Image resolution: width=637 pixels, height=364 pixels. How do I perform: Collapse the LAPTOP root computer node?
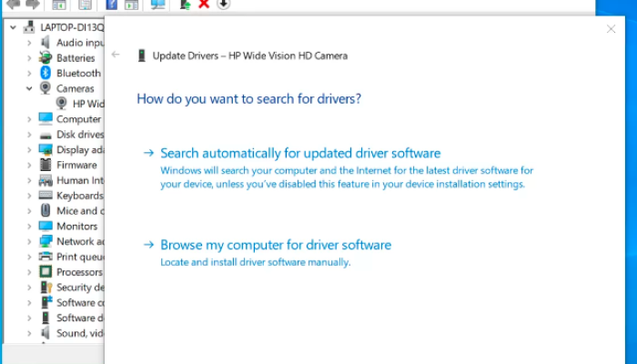13,27
